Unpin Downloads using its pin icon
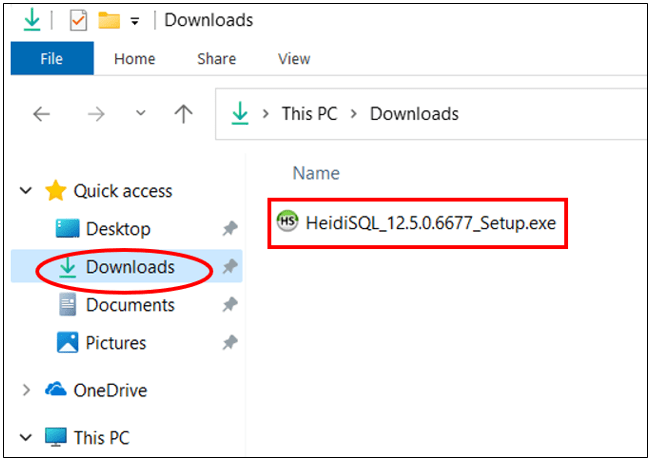This screenshot has width=652, height=463. click(229, 267)
